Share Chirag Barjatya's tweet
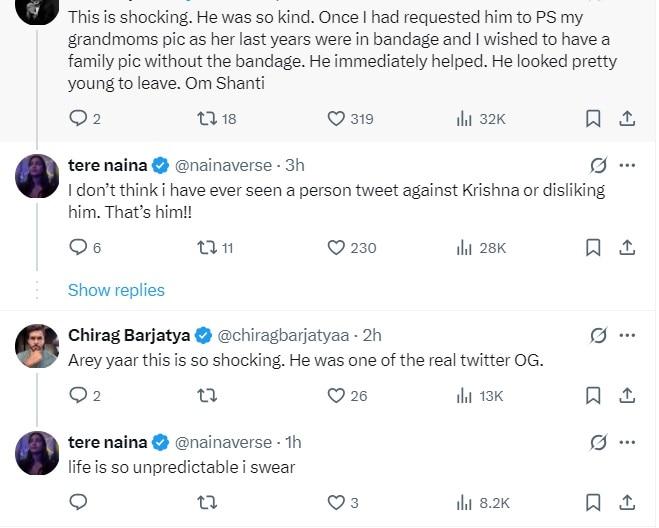Screen dimensions: 659x528 point(627,396)
